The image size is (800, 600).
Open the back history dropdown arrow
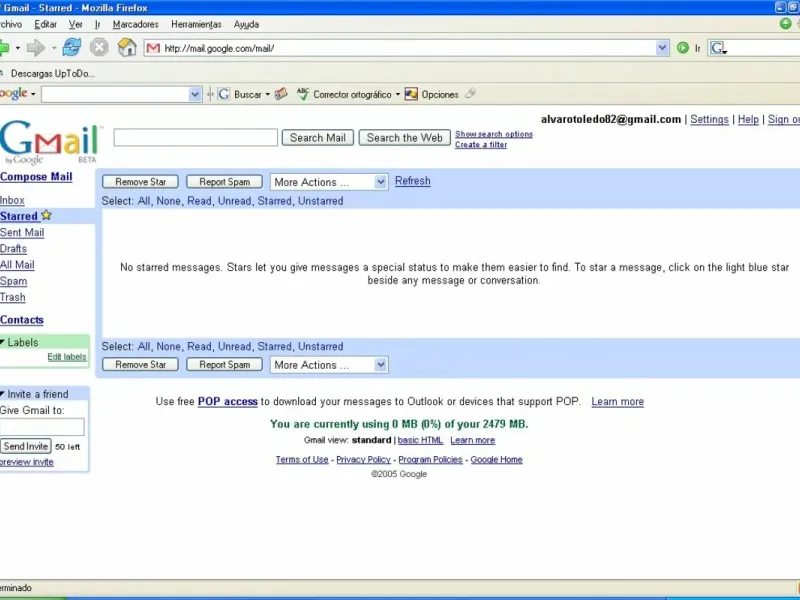(18, 48)
